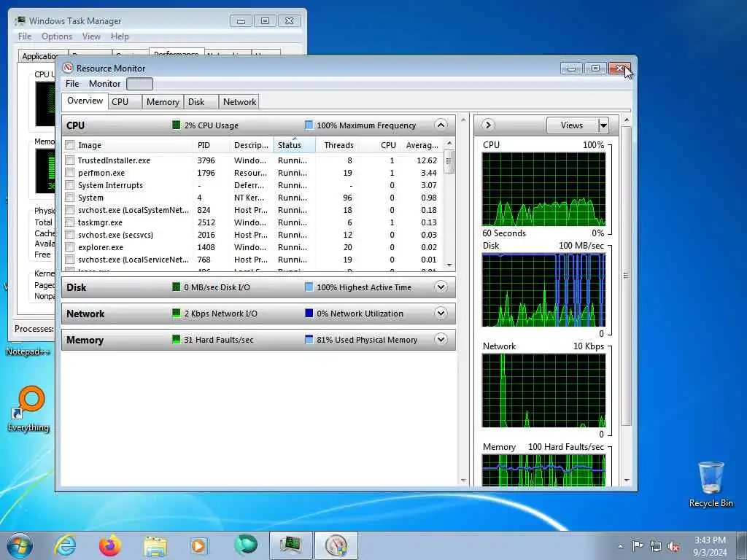This screenshot has height=560, width=747.
Task: Switch to Task Manager taskbar button
Action: tap(291, 545)
